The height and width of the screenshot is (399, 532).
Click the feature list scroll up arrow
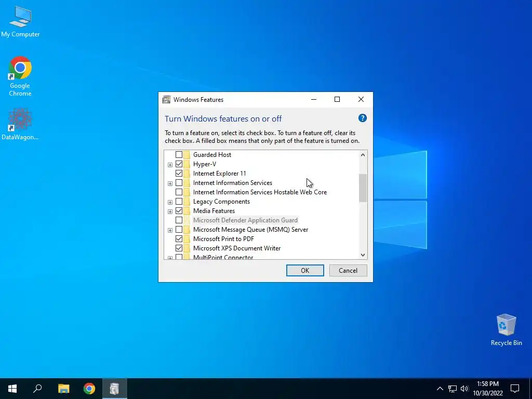pyautogui.click(x=363, y=155)
